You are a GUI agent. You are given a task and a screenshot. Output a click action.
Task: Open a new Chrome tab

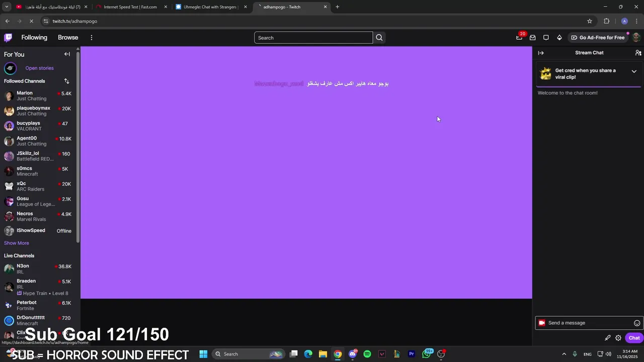point(337,7)
